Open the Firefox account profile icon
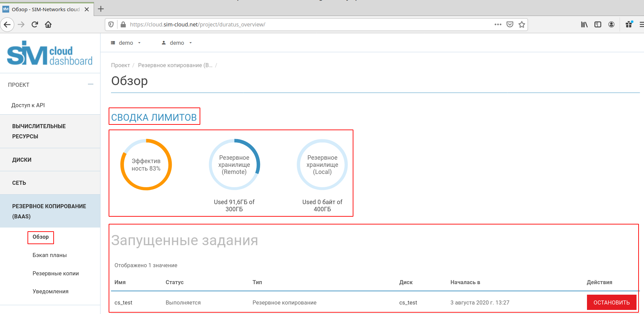The width and height of the screenshot is (644, 314). point(611,24)
